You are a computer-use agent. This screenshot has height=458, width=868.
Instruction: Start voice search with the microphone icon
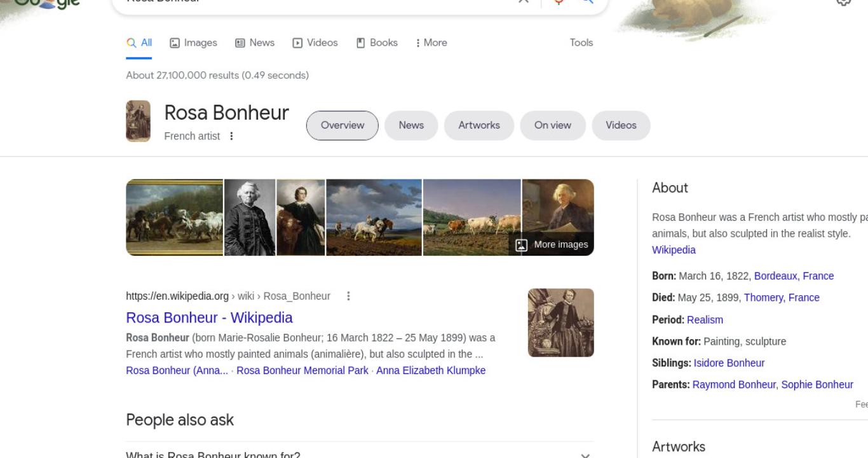tap(559, 2)
